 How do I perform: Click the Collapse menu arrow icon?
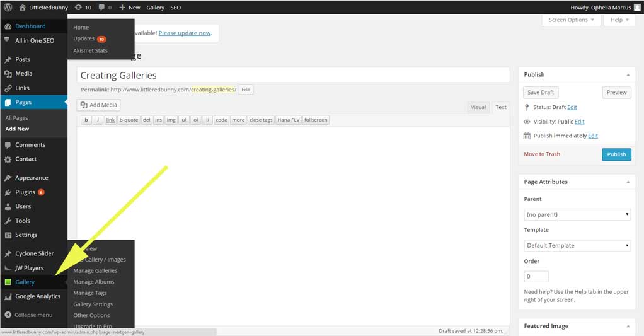point(8,315)
